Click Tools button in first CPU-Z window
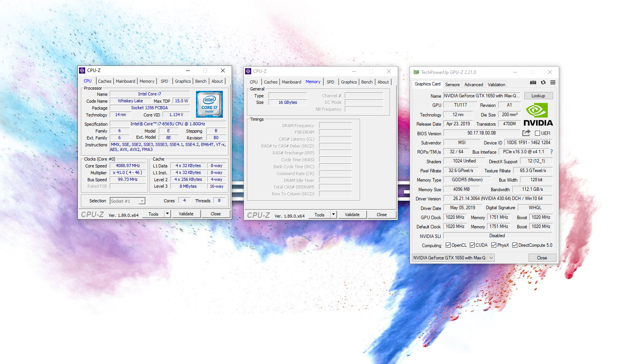 [153, 214]
